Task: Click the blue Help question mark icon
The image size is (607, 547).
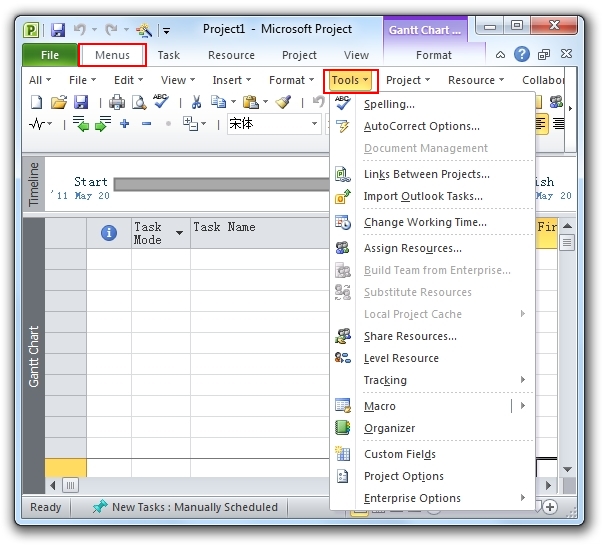Action: (521, 54)
